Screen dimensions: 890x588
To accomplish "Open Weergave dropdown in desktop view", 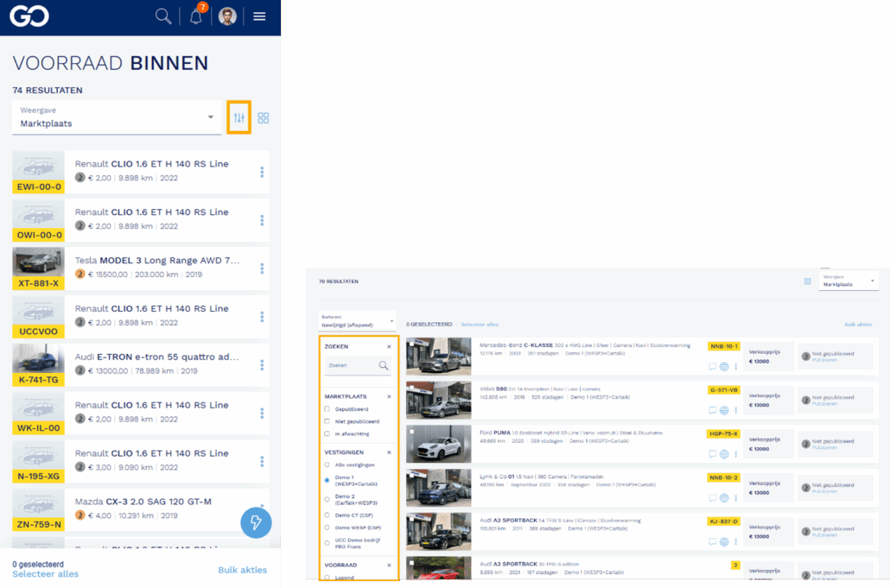I will click(x=849, y=281).
